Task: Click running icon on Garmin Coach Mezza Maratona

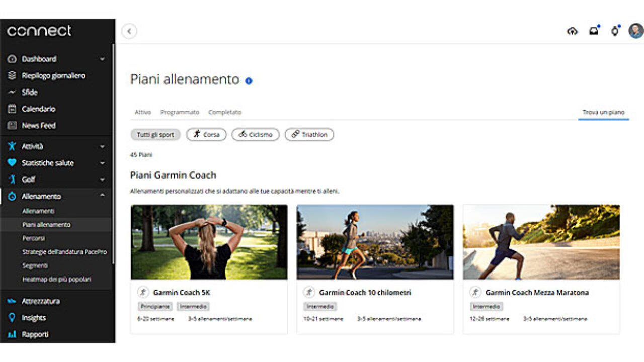Action: [x=475, y=292]
